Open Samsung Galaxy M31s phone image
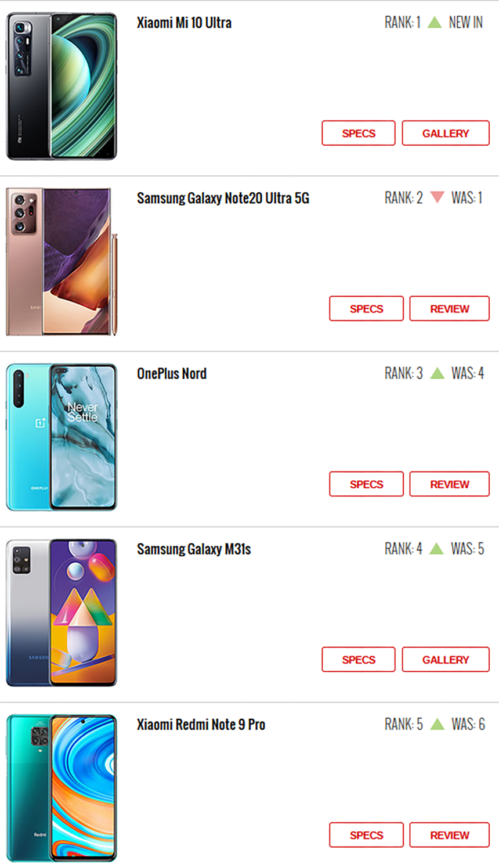499x868 pixels. (62, 613)
